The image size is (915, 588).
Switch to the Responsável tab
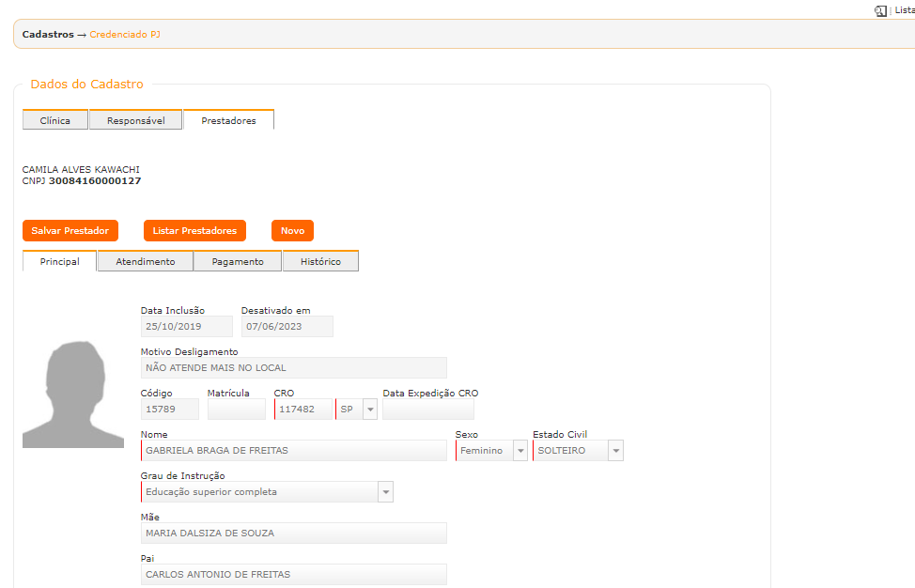tap(136, 120)
